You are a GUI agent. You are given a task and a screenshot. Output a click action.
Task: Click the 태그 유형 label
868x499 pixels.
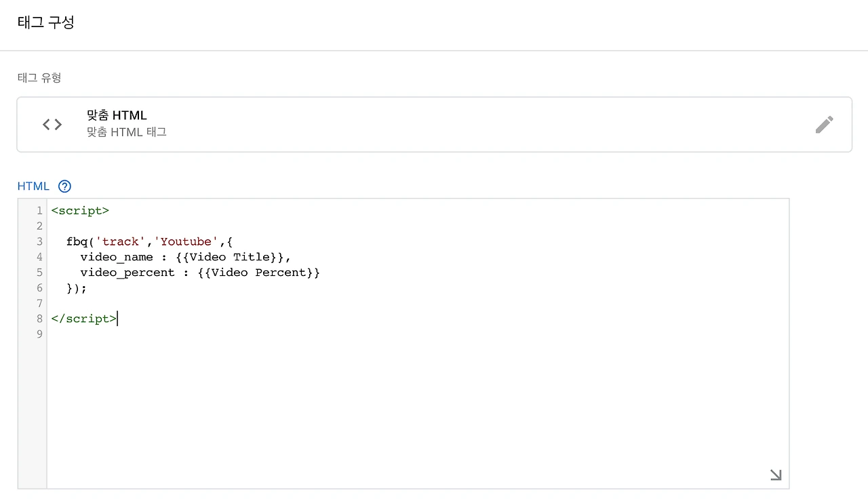click(39, 78)
